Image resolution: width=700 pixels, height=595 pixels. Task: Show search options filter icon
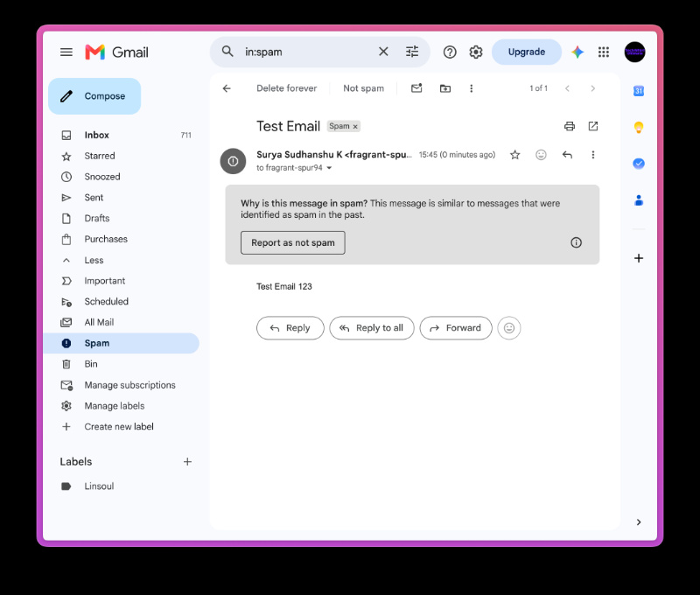click(411, 52)
